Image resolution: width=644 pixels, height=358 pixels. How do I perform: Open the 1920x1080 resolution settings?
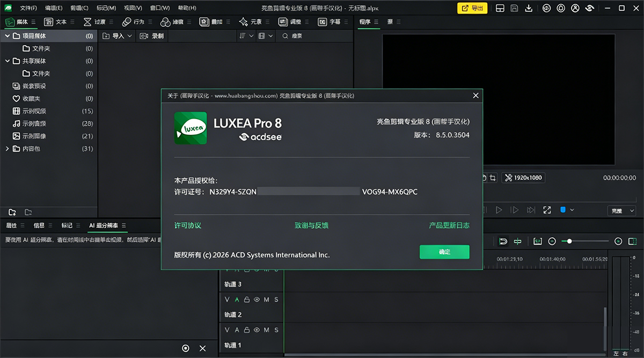(x=523, y=178)
